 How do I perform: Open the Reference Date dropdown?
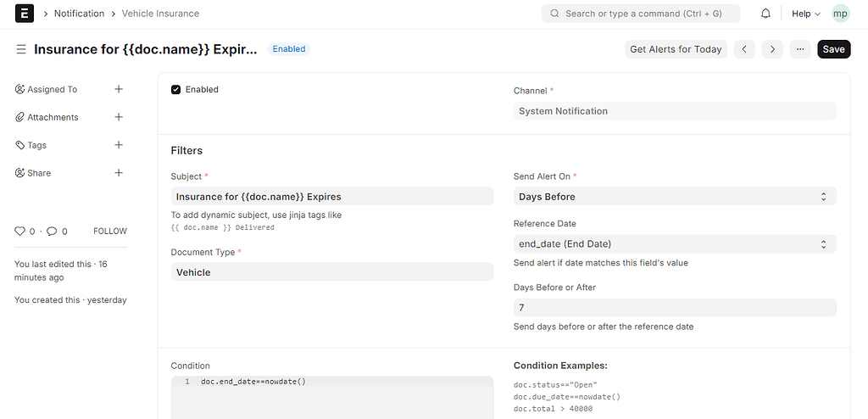675,244
